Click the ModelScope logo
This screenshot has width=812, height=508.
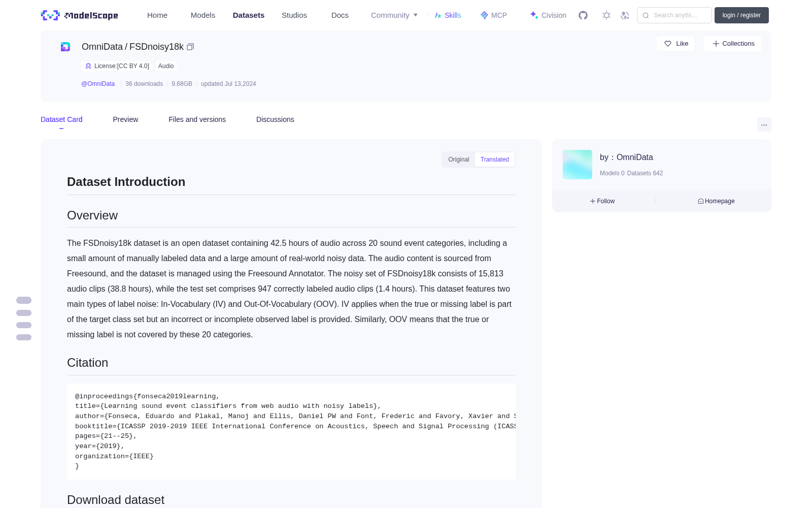tap(80, 15)
